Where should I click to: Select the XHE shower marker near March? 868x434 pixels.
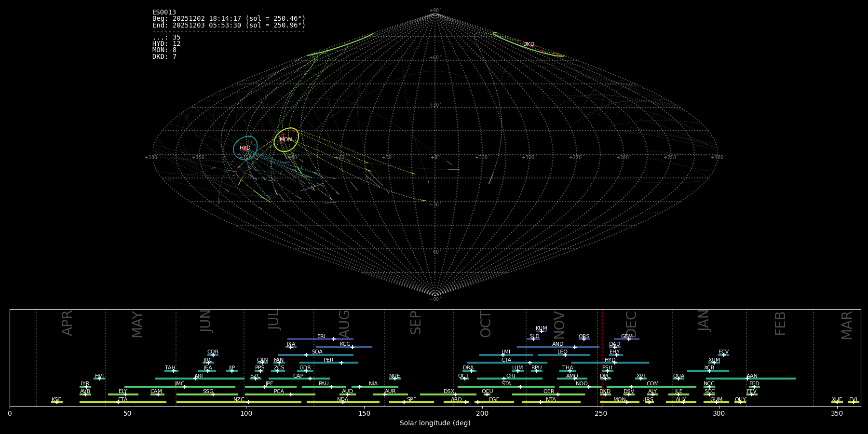pyautogui.click(x=838, y=402)
